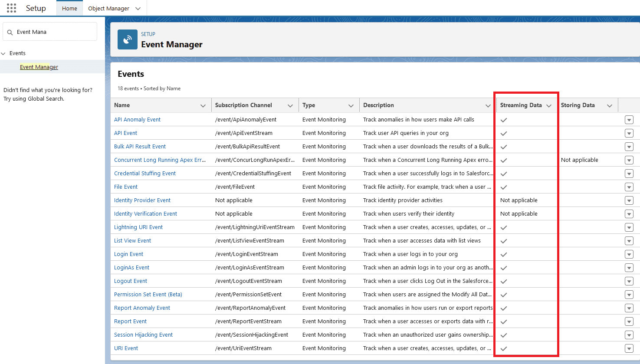Open row actions for Report Event
640x364 pixels.
629,321
